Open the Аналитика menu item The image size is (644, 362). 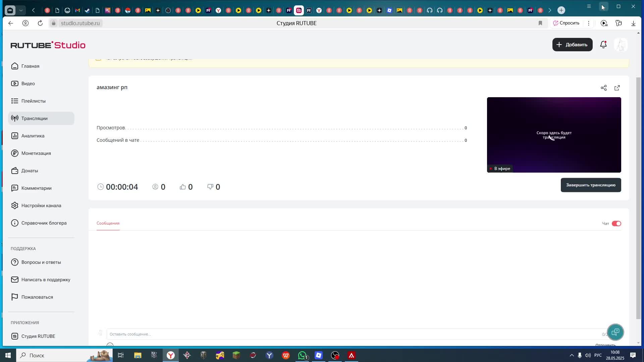(x=33, y=136)
